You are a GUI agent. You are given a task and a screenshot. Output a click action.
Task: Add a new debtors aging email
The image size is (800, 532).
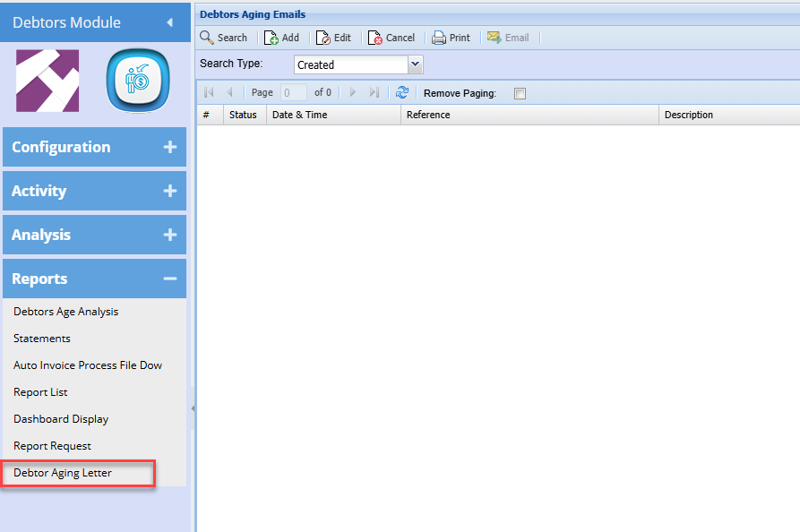pos(281,38)
